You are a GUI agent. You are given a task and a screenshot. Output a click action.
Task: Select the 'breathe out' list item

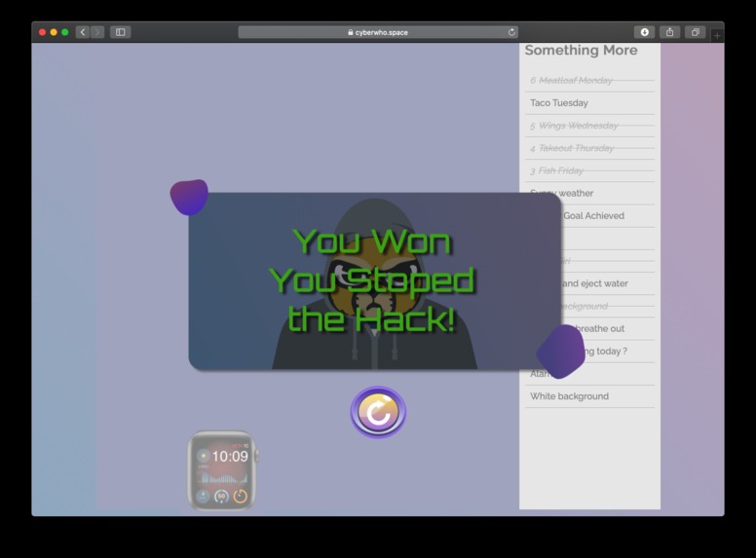tap(589, 329)
